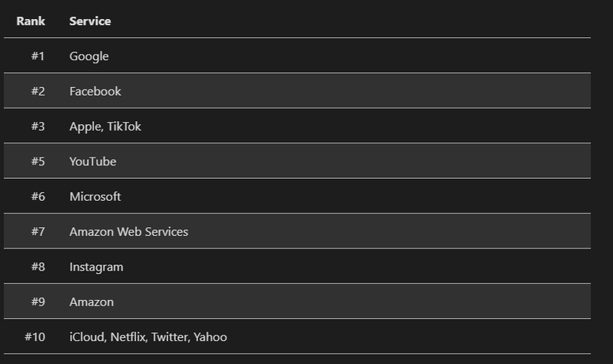The height and width of the screenshot is (364, 613).
Task: Select the Microsoft row text
Action: coord(95,196)
